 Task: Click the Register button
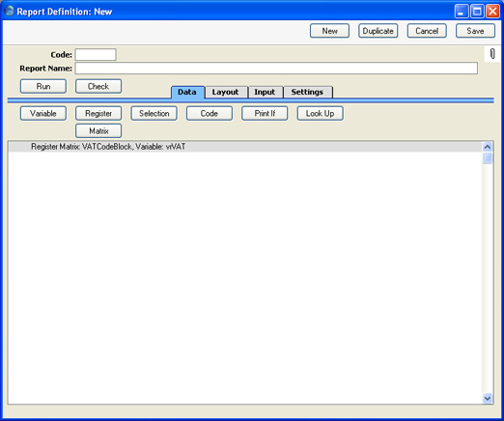pyautogui.click(x=98, y=113)
